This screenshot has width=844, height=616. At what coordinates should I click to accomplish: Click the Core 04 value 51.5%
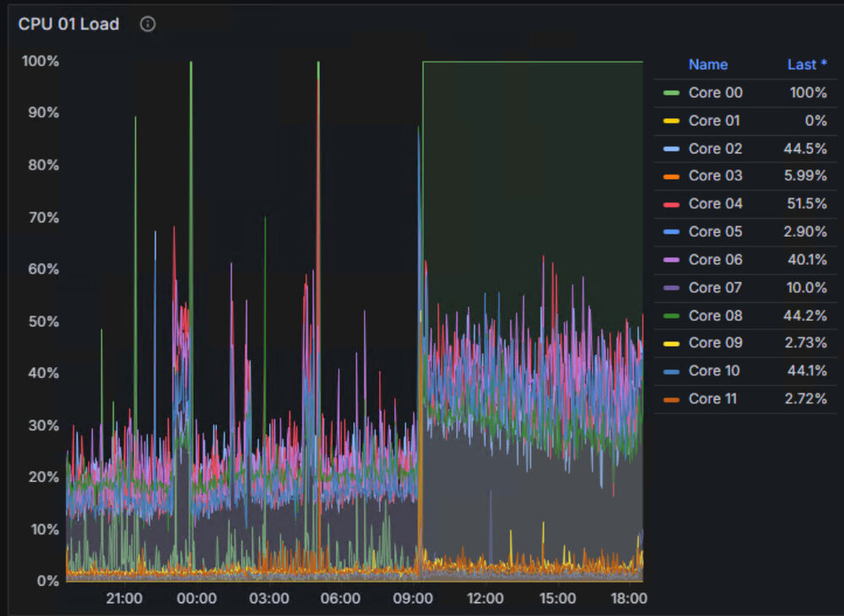point(807,204)
